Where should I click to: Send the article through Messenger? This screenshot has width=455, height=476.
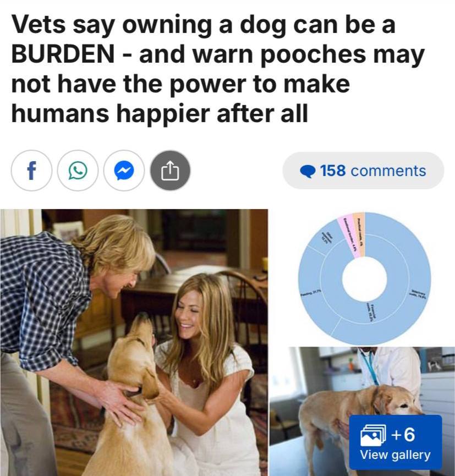[x=124, y=170]
